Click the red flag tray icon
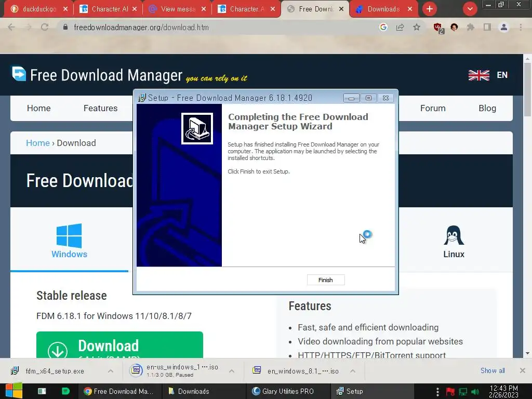Image resolution: width=532 pixels, height=399 pixels. (450, 392)
